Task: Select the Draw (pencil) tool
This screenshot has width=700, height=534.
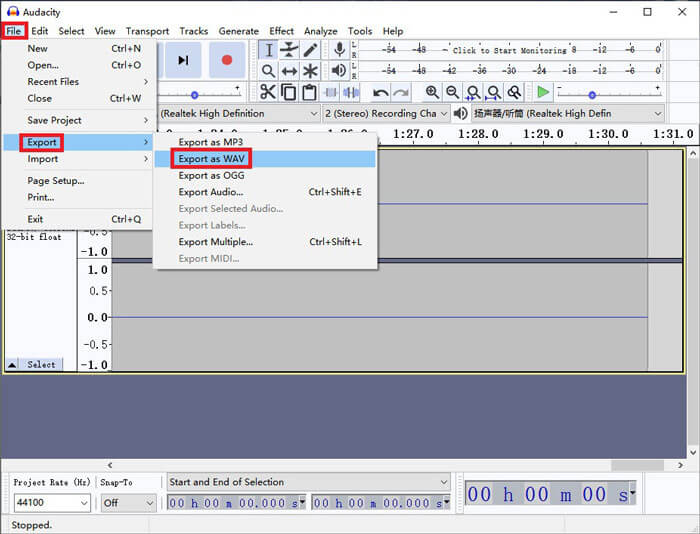Action: tap(310, 50)
